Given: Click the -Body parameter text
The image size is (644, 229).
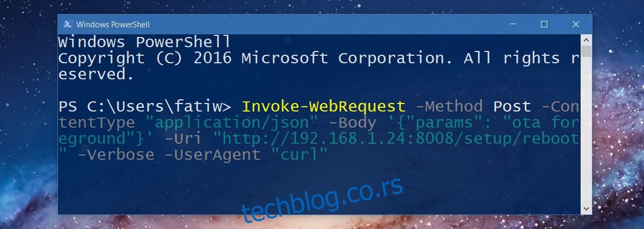Looking at the screenshot, I should (353, 123).
